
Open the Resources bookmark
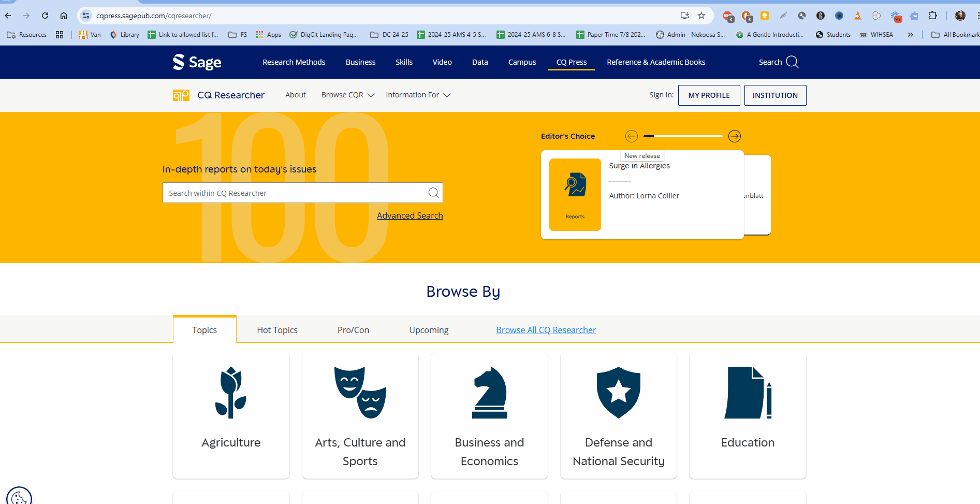point(27,35)
